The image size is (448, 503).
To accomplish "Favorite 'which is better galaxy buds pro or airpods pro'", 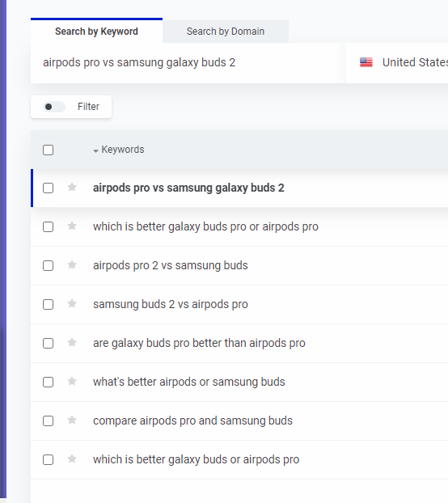I will [x=72, y=226].
